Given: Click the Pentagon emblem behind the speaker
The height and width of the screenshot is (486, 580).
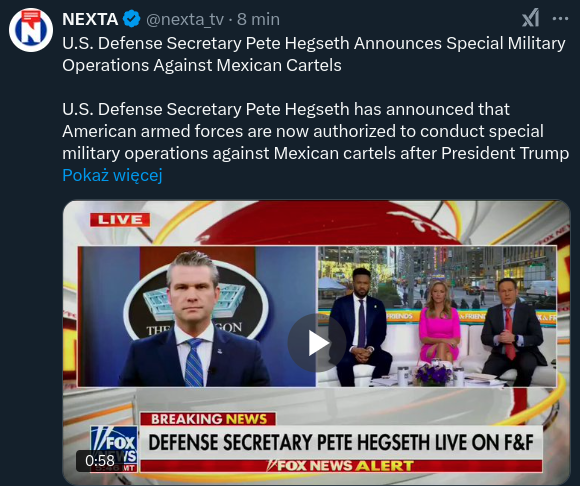Looking at the screenshot, I should point(195,300).
